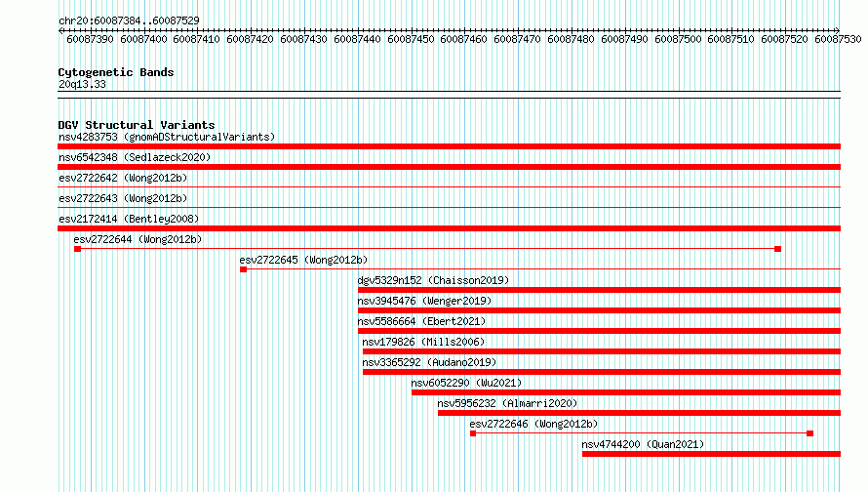The image size is (868, 492).
Task: Click the red bar under nsv5586664
Action: [x=599, y=331]
